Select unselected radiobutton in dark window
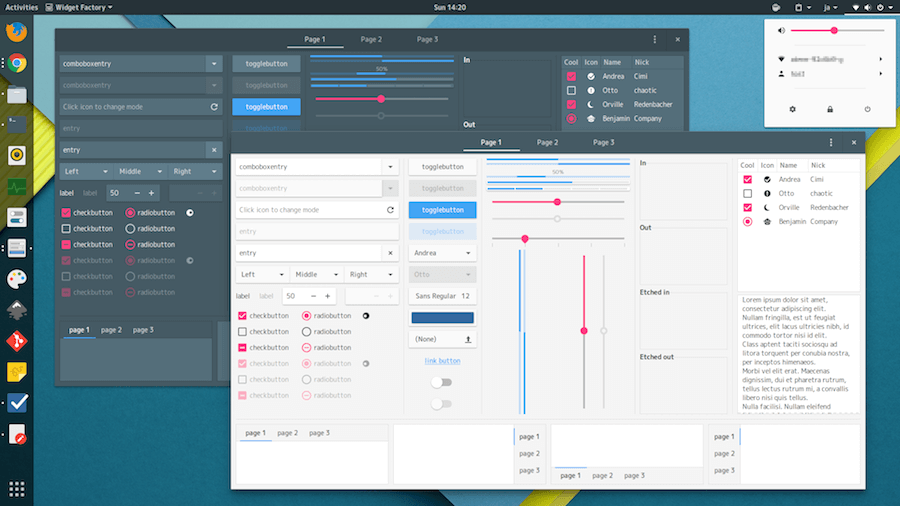Viewport: 900px width, 506px height. [x=130, y=228]
